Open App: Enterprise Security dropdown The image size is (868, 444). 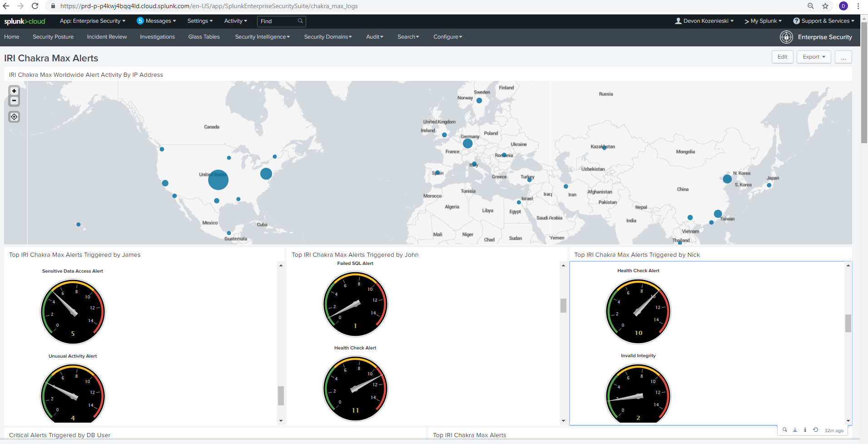(93, 21)
